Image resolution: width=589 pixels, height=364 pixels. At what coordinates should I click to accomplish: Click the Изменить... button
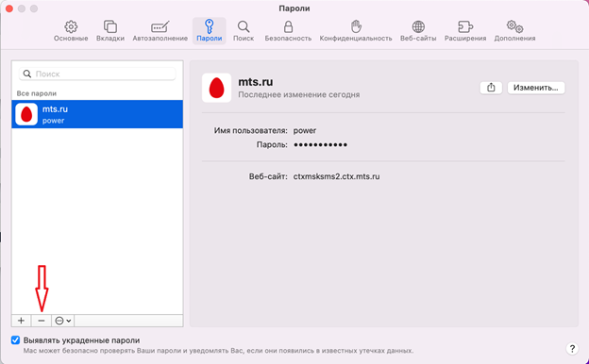coord(536,88)
